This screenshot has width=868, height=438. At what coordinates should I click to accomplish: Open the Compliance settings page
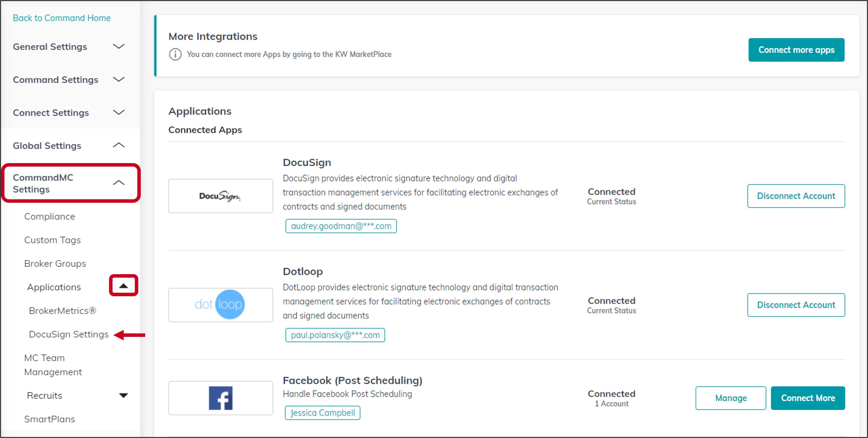[50, 216]
